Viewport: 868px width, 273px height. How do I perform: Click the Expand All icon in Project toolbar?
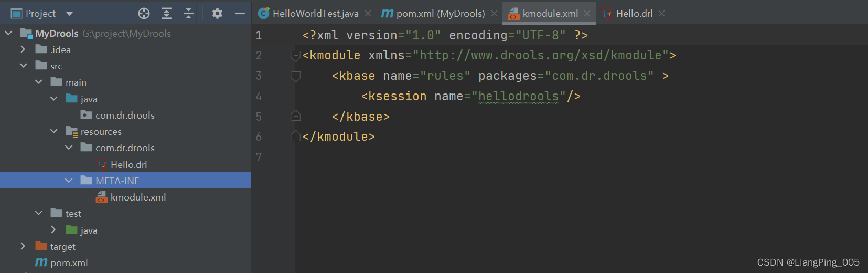166,14
